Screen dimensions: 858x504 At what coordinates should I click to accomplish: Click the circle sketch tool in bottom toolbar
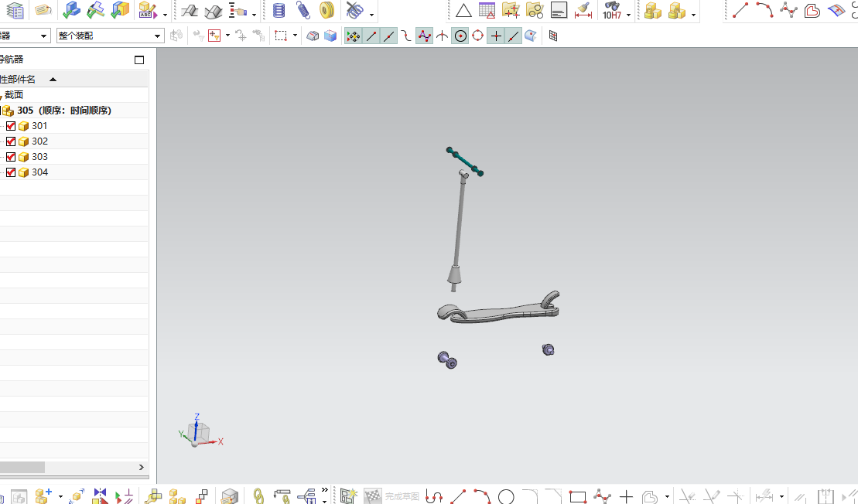point(506,496)
